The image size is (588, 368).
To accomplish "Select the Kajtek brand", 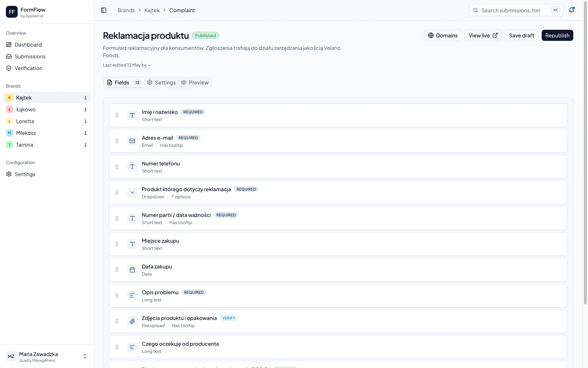I will (x=47, y=98).
